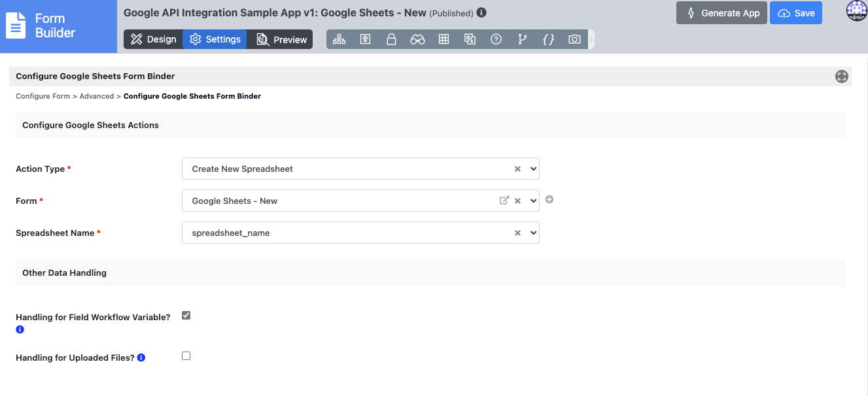Open the git branch icon

522,39
